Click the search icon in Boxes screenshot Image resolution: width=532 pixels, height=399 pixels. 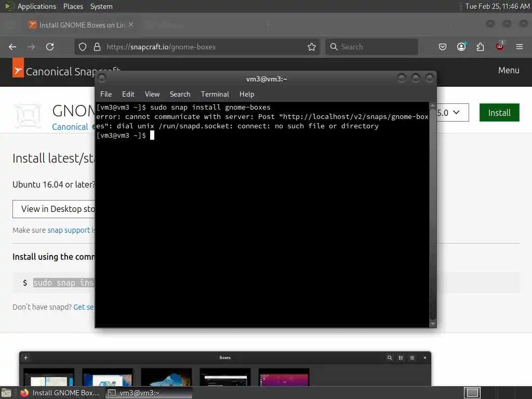click(x=390, y=357)
